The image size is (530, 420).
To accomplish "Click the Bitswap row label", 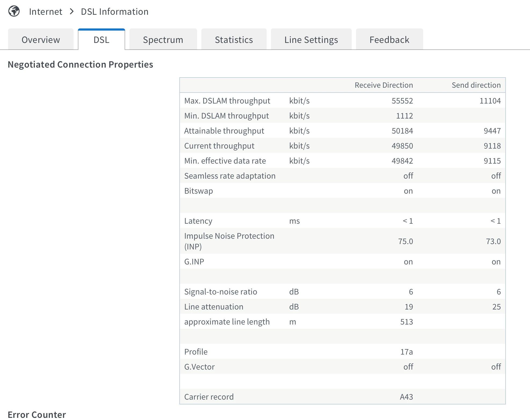I will pos(198,191).
